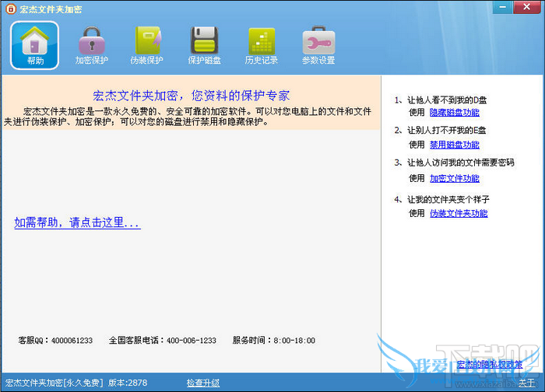Click status text 宏杰文件夹加密[永久免费]
Screen dimensions: 545x392
point(54,383)
